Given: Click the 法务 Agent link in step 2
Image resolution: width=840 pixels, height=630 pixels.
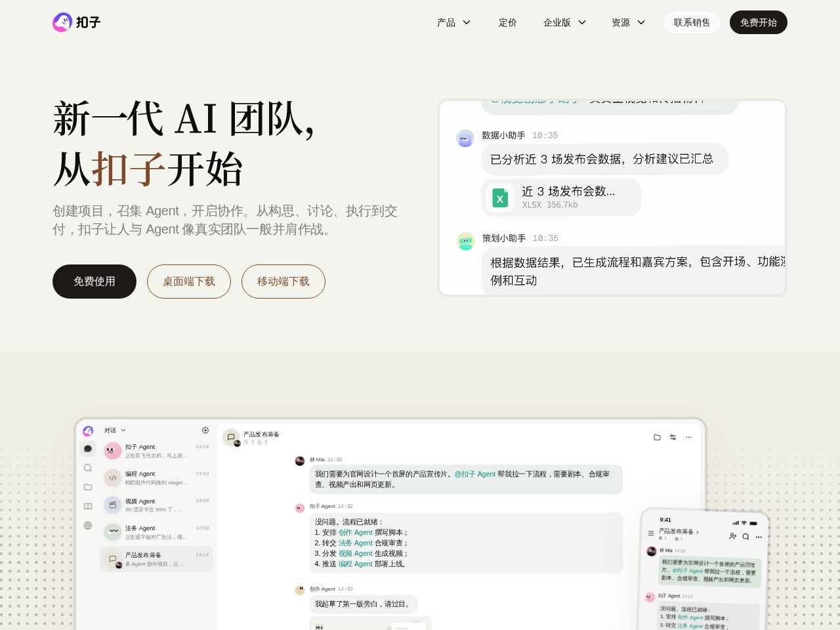Looking at the screenshot, I should (x=356, y=543).
